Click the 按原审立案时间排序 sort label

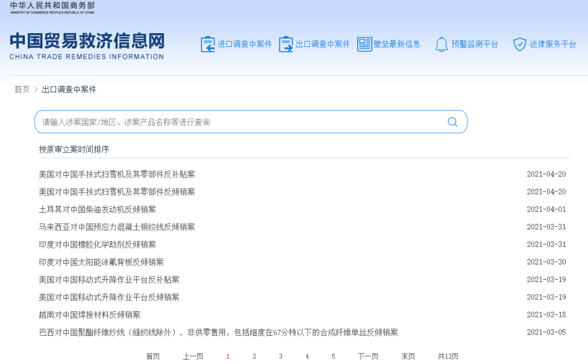pyautogui.click(x=73, y=149)
